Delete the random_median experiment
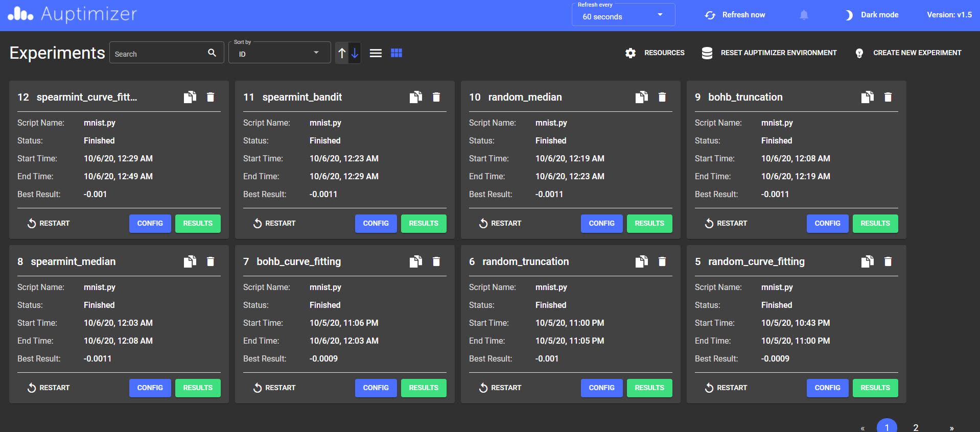 [x=662, y=97]
